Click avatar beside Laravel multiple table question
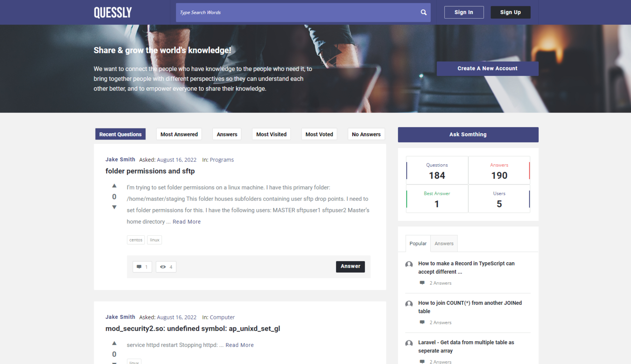 pyautogui.click(x=409, y=343)
